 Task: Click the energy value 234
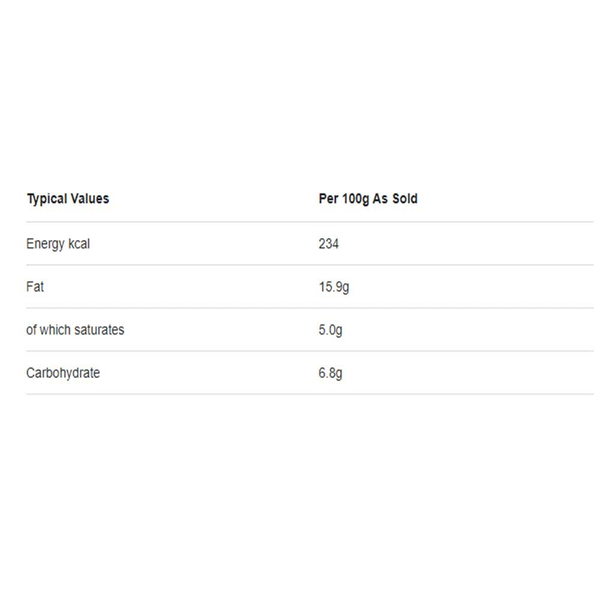329,244
